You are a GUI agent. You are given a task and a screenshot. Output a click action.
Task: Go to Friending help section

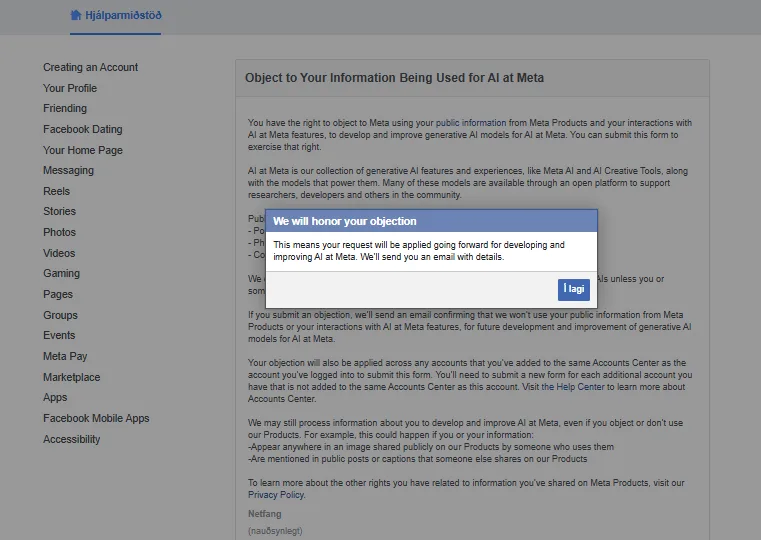(65, 109)
